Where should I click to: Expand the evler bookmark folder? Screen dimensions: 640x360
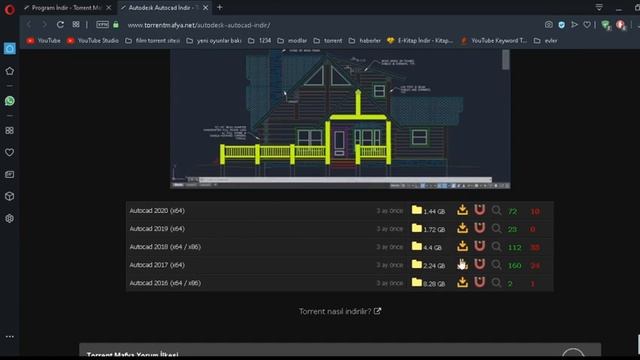[x=545, y=41]
